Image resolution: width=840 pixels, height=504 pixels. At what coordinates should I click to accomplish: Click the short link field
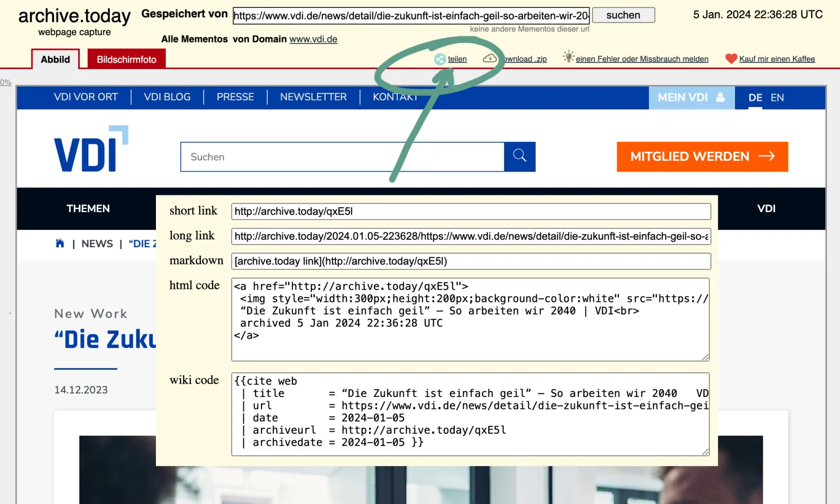(471, 212)
